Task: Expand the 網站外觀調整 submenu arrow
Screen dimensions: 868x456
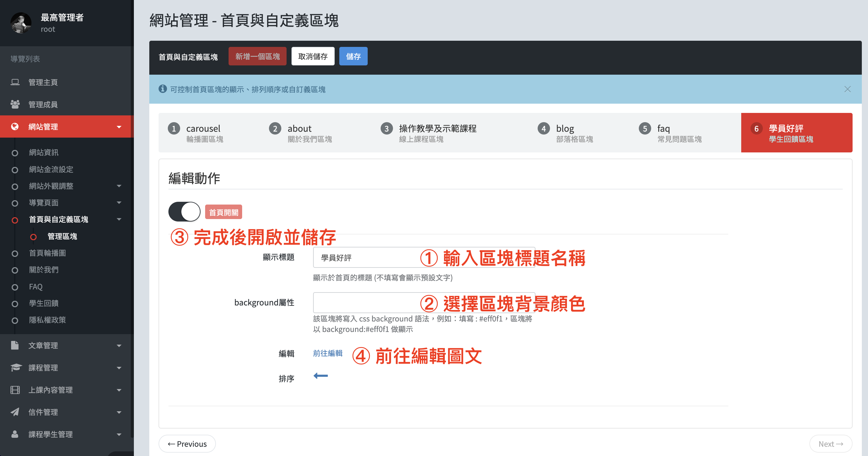Action: pyautogui.click(x=119, y=186)
